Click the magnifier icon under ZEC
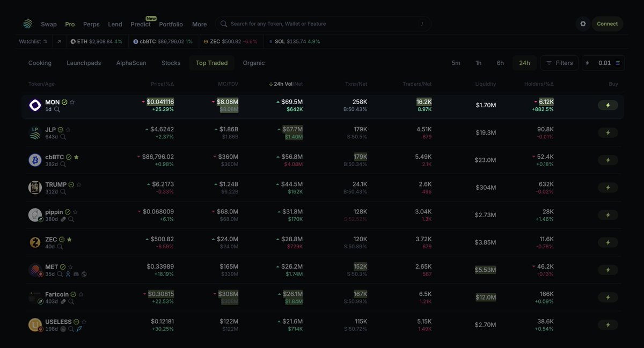 point(60,247)
